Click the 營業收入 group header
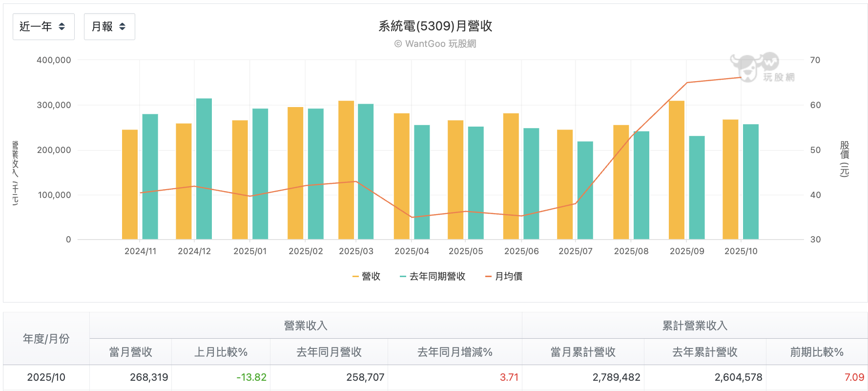868x391 pixels. (306, 326)
